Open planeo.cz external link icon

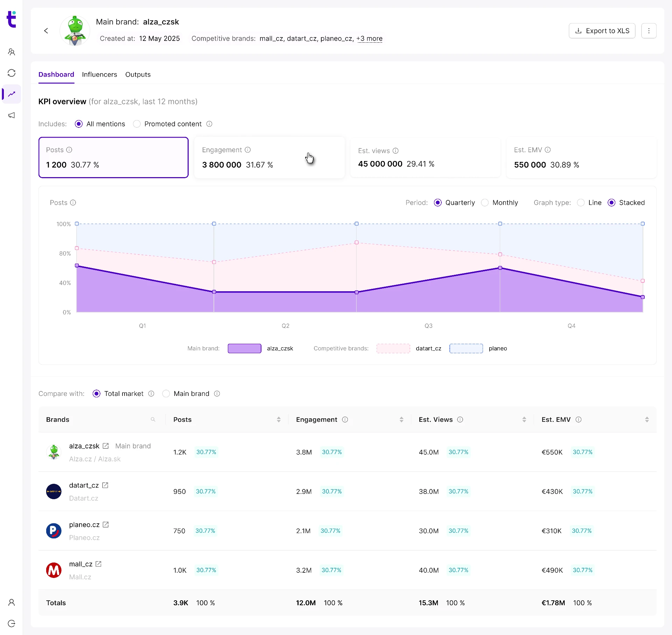click(x=106, y=524)
